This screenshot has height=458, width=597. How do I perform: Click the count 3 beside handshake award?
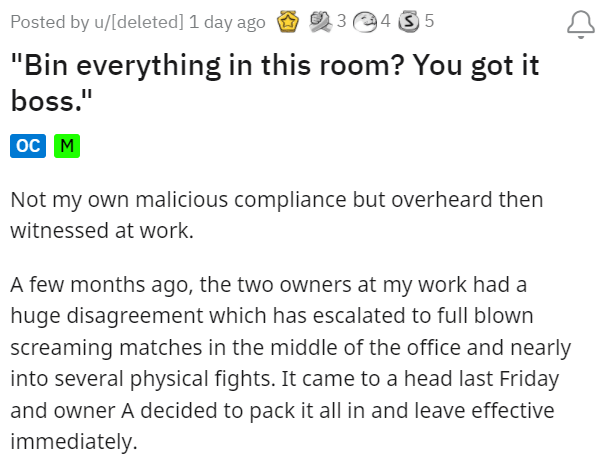point(342,21)
